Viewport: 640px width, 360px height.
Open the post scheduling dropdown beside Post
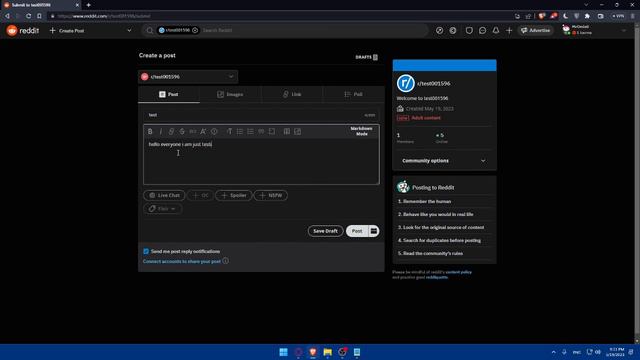coord(373,231)
